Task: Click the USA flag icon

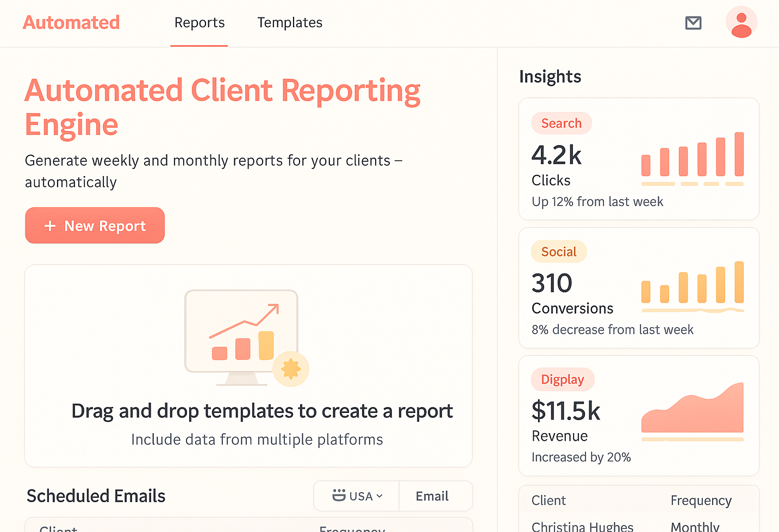Action: pyautogui.click(x=339, y=496)
